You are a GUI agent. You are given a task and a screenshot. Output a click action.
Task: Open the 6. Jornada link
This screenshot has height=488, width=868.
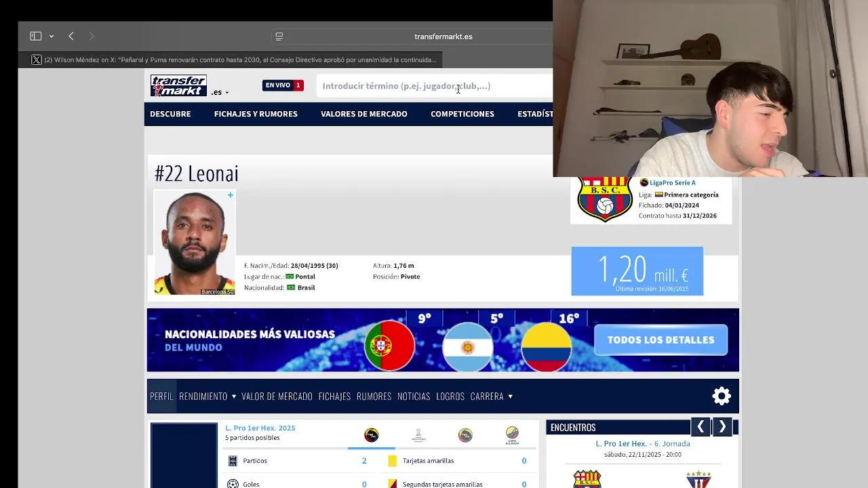[x=672, y=444]
